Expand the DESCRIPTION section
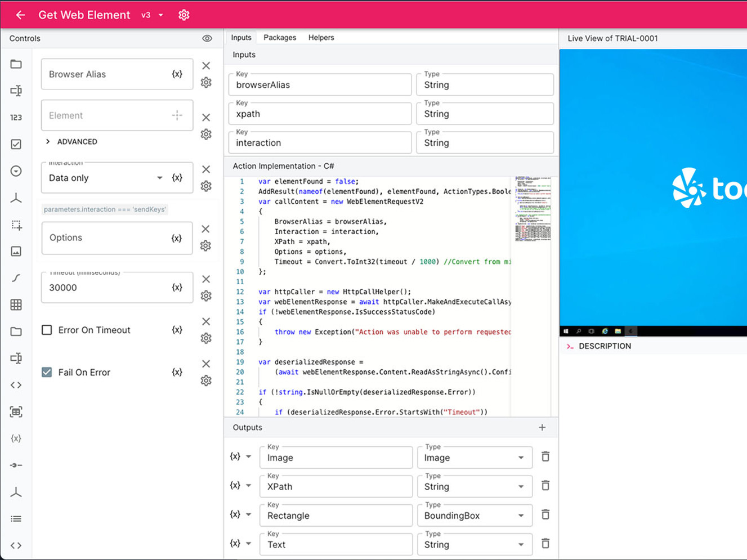 point(599,346)
